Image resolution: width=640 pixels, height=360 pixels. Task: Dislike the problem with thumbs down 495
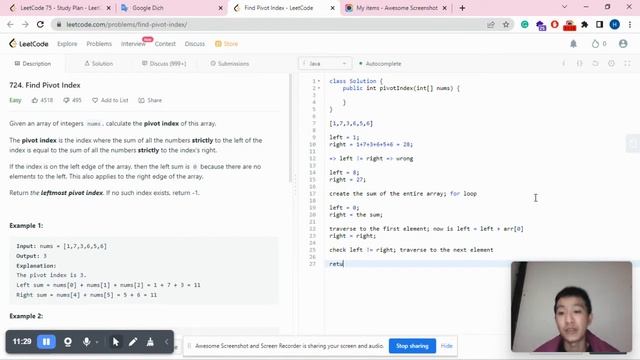tap(72, 100)
